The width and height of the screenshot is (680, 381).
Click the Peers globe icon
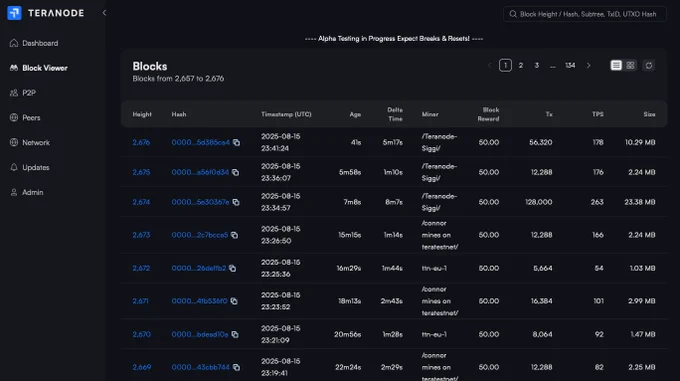(x=14, y=117)
